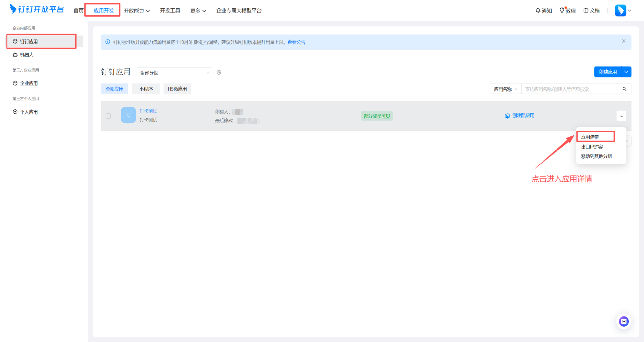
Task: Click the 创建应用 button
Action: tap(608, 72)
